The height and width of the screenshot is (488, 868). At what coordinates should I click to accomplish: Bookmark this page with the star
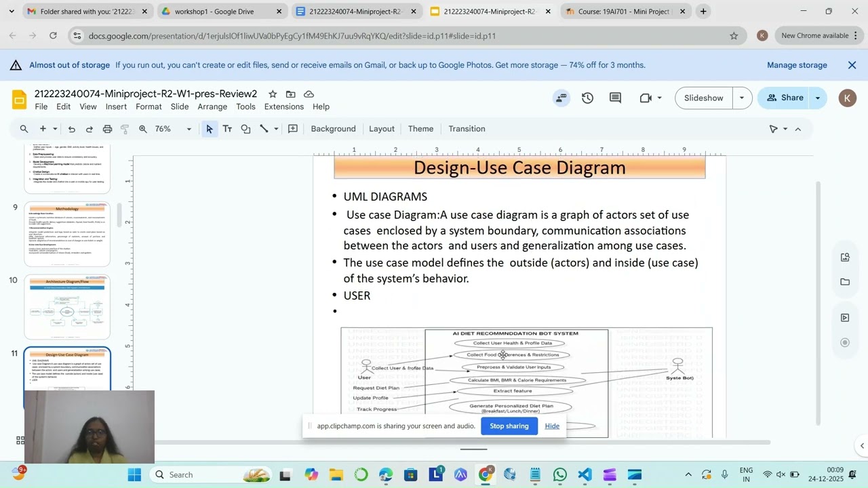(x=734, y=36)
